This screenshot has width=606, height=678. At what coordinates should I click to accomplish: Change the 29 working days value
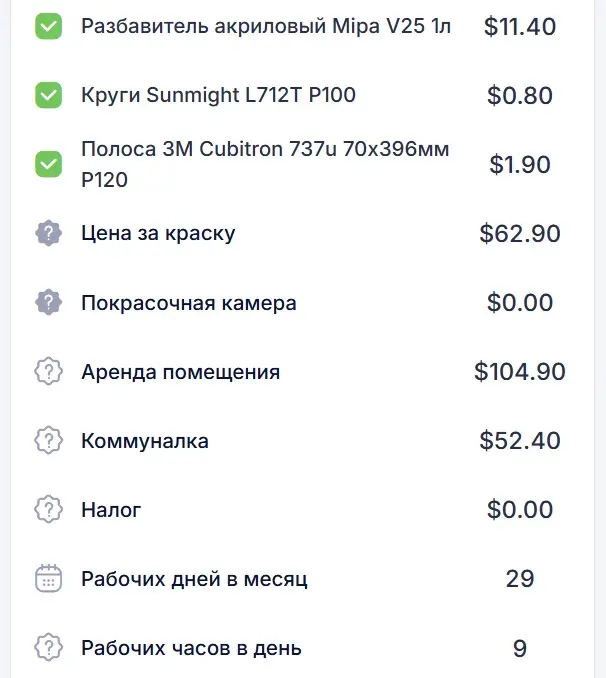[x=519, y=578]
